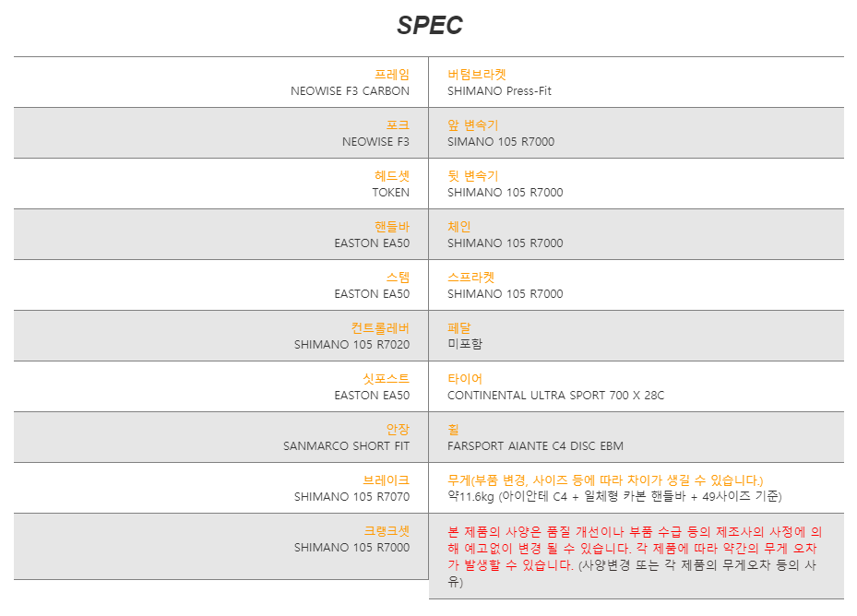The height and width of the screenshot is (616, 857).
Task: Click the 앞 변속기 label
Action: tap(472, 125)
